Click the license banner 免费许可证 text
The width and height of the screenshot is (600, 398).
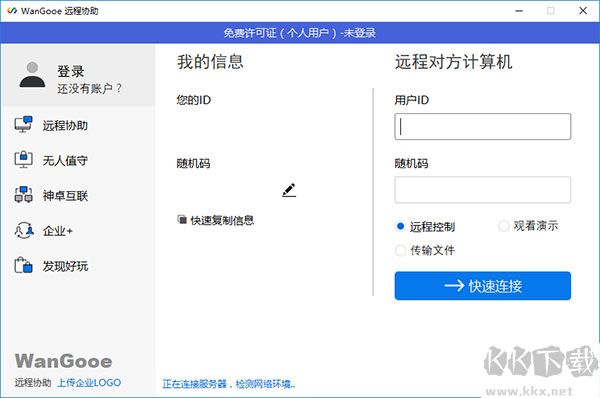tap(300, 33)
